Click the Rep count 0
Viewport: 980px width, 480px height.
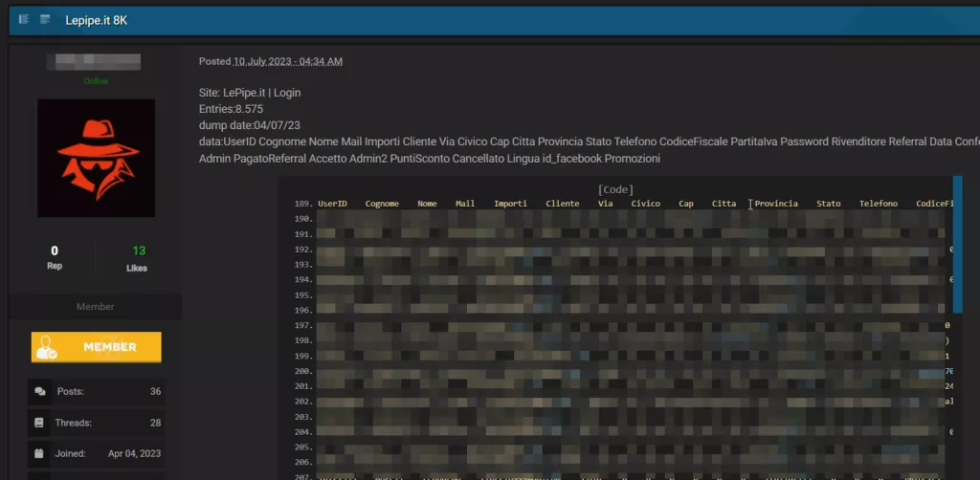pos(55,251)
